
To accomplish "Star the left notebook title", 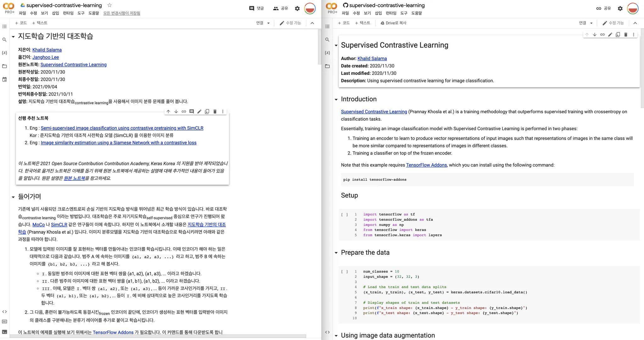I will pos(109,5).
